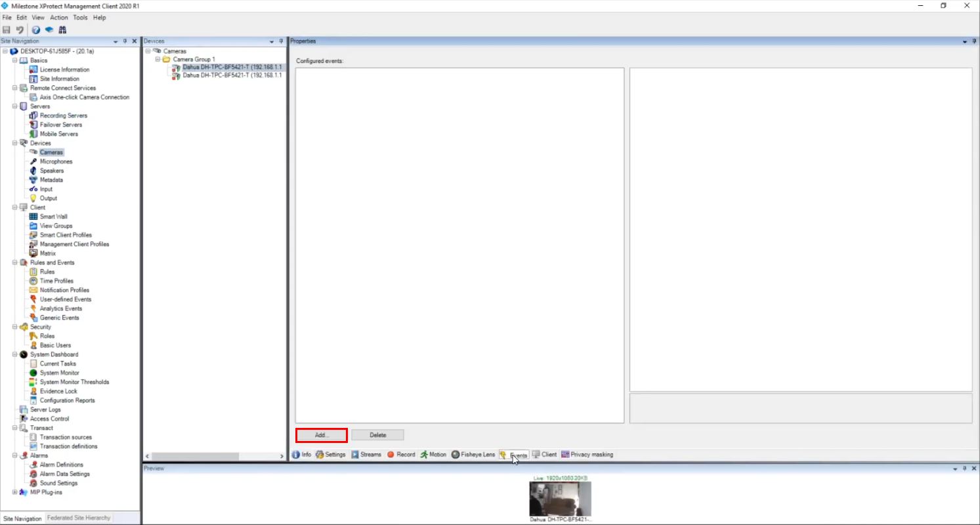Click the License Information icon
The width and height of the screenshot is (980, 525).
coord(34,70)
